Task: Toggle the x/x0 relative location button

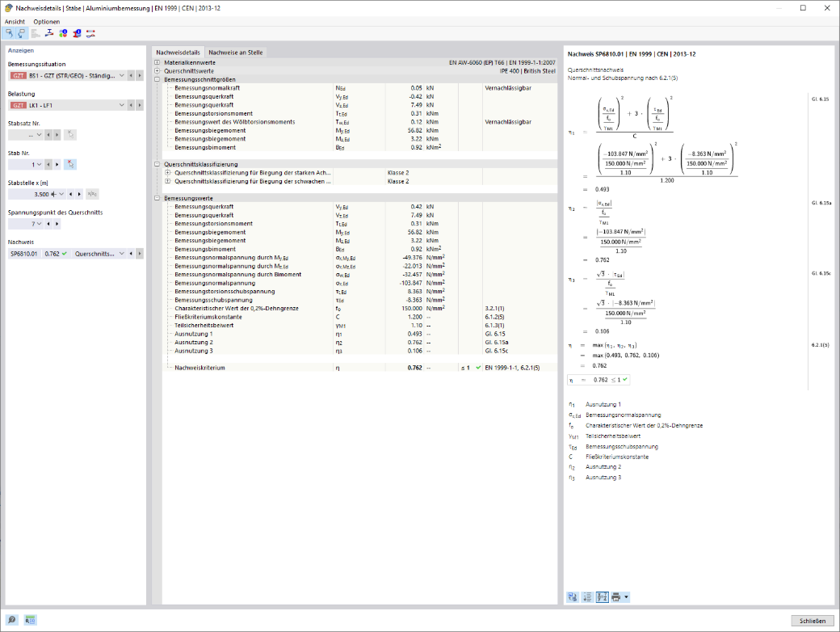Action: [x=92, y=194]
